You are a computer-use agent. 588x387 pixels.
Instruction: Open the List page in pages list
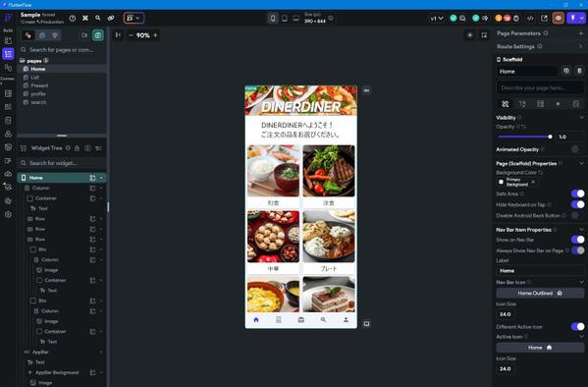(35, 78)
